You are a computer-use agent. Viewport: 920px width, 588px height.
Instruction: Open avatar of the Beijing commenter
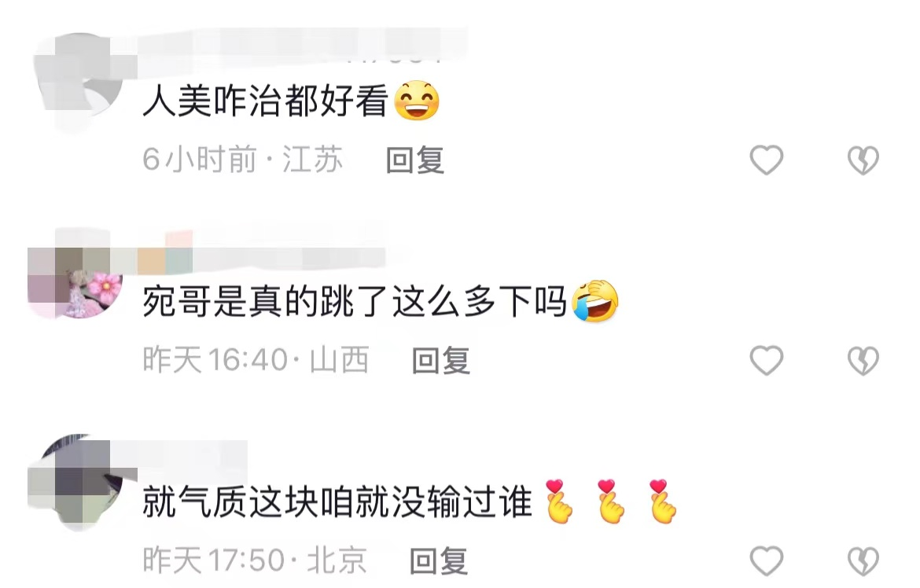point(76,481)
